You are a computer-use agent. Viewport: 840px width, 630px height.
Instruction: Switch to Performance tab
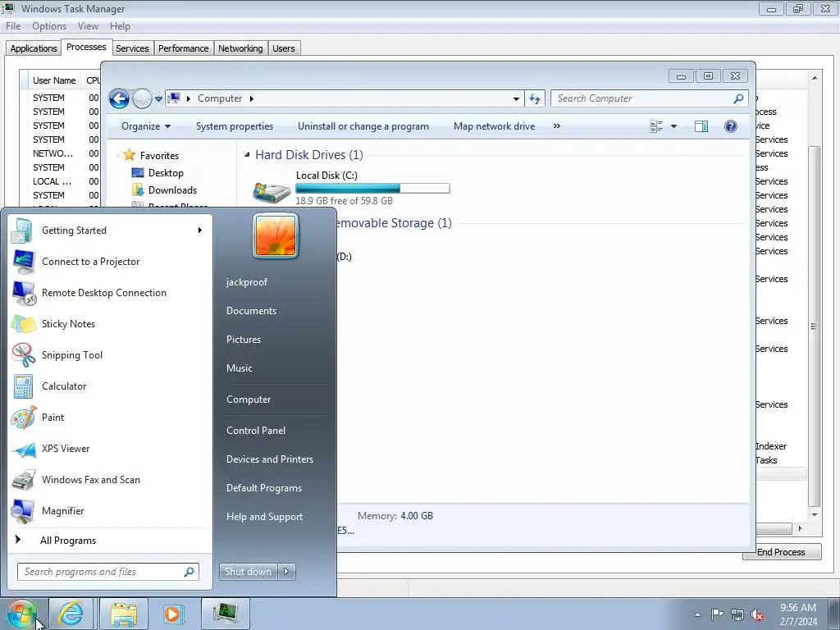click(x=183, y=48)
